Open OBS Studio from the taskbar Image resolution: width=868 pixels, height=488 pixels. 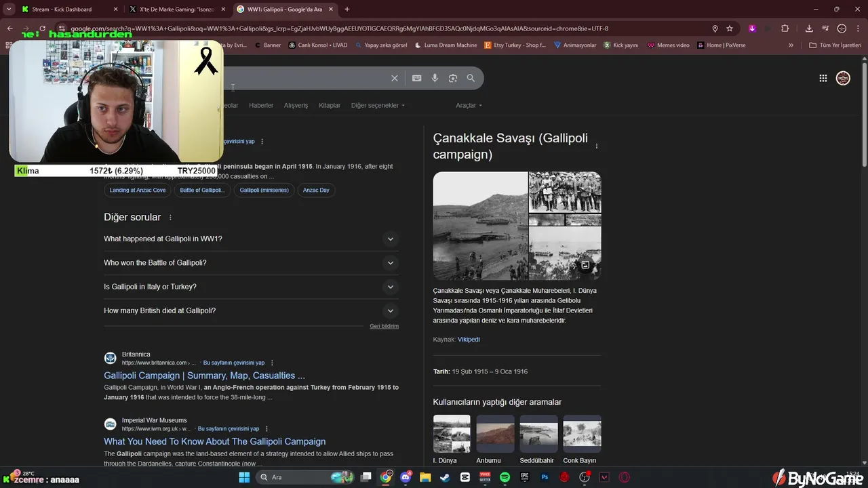pos(585,477)
